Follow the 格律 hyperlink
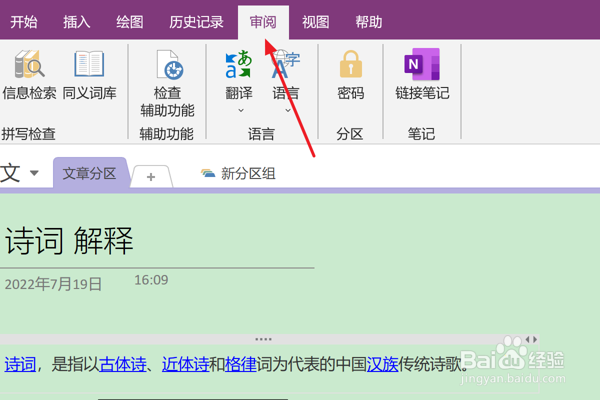This screenshot has height=400, width=600. (241, 364)
